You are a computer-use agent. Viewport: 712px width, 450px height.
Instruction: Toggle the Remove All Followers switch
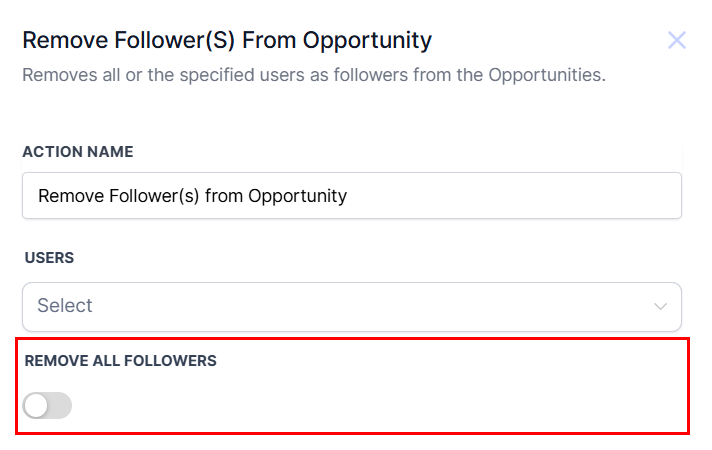click(48, 405)
